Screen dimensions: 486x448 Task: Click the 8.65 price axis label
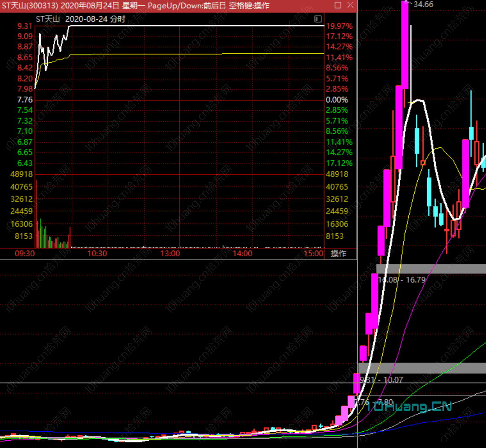[x=25, y=57]
